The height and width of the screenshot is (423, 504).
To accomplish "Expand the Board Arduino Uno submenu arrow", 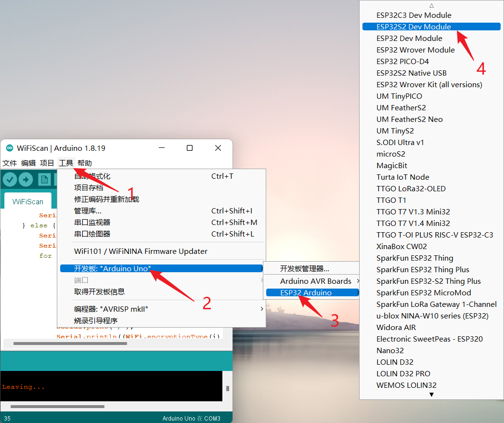I will [x=262, y=269].
